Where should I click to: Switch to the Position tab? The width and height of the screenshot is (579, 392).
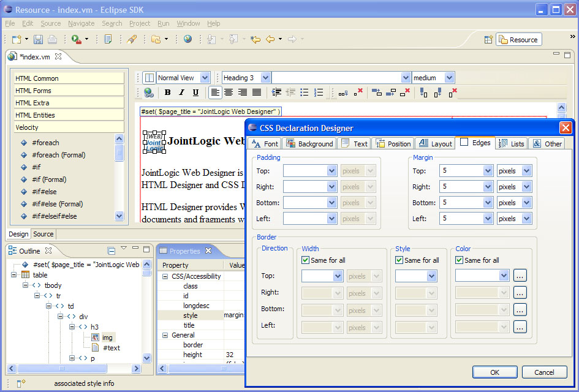click(x=393, y=143)
